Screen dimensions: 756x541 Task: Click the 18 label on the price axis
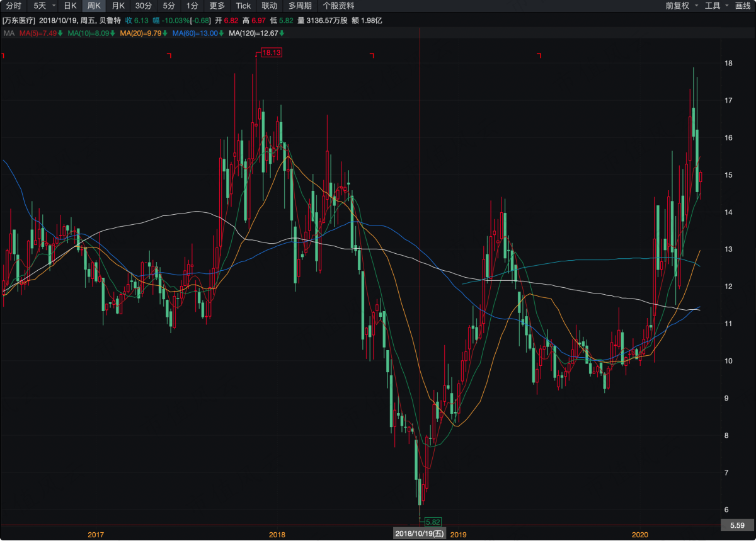tap(728, 63)
